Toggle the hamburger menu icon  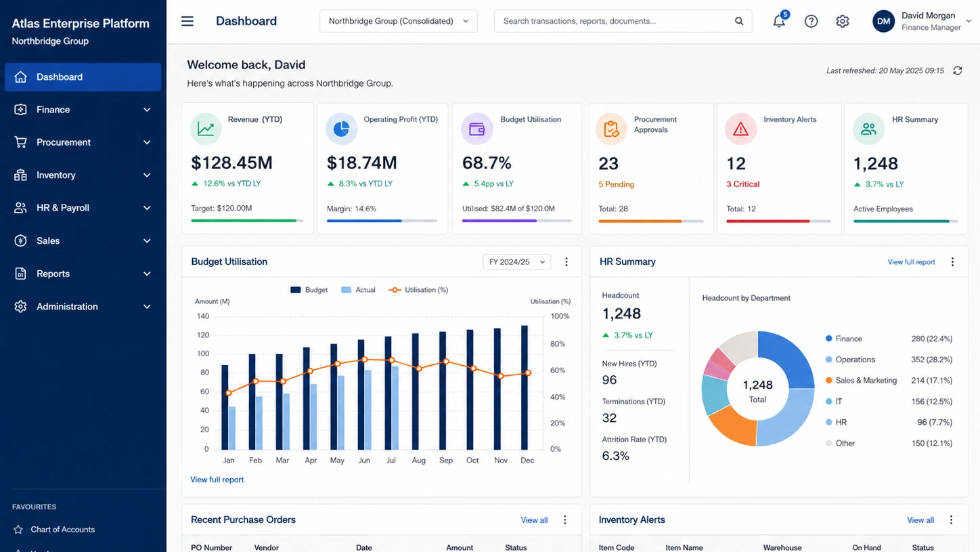pos(187,21)
